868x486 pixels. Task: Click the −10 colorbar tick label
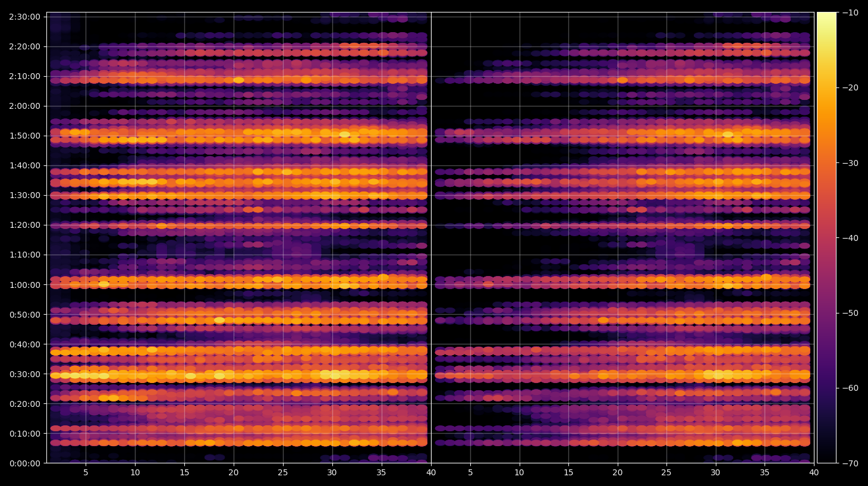coord(850,12)
